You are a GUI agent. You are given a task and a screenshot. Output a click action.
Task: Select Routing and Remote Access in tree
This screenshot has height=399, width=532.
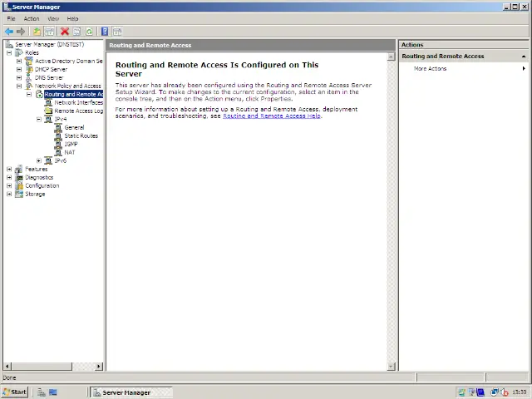74,94
